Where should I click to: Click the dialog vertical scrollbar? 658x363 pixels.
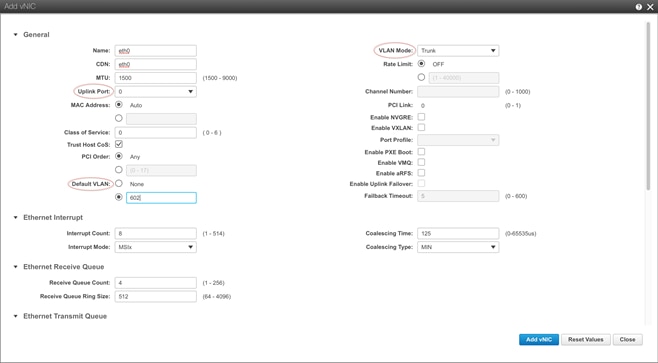648,105
